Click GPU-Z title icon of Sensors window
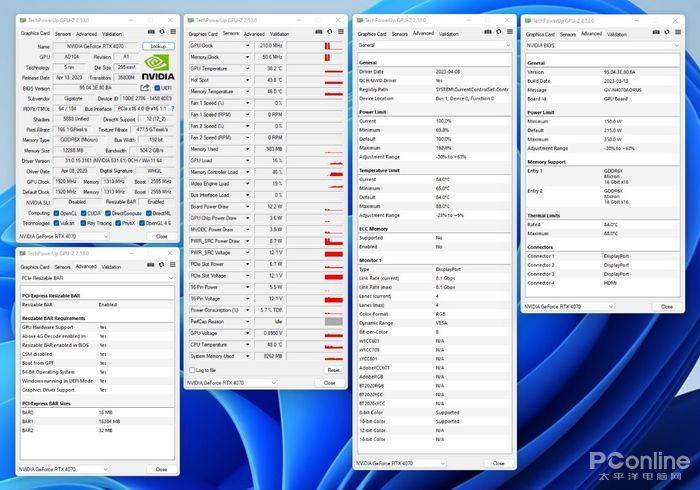The width and height of the screenshot is (700, 490). click(191, 20)
